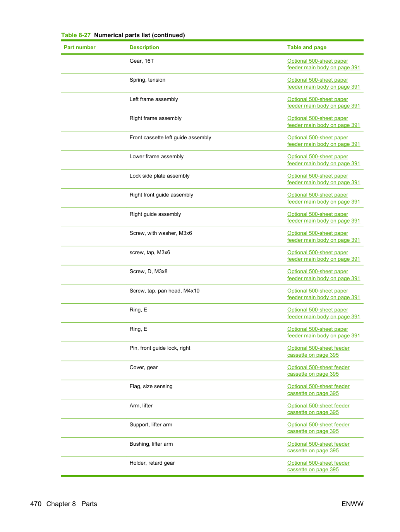Open the Arm, lifter cassette link
This screenshot has height=532, width=400.
point(318,409)
